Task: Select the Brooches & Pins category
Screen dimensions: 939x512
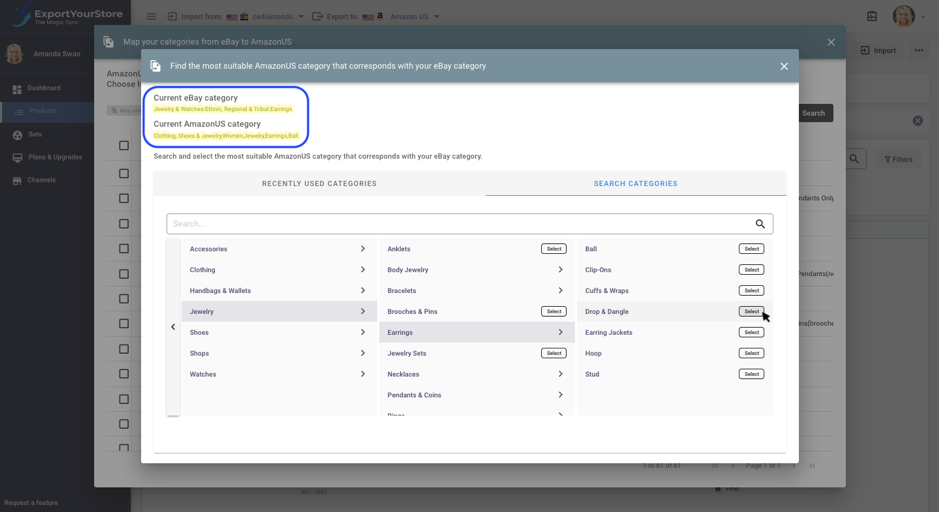Action: pos(554,312)
